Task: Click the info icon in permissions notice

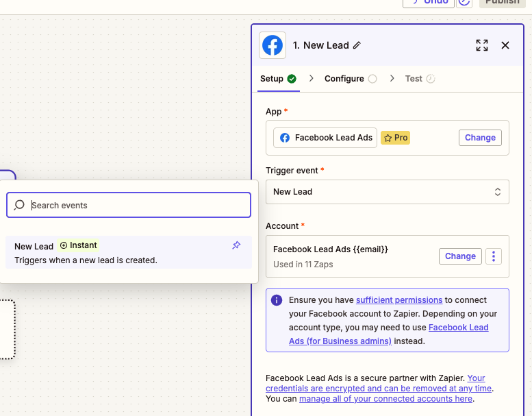Action: tap(277, 300)
